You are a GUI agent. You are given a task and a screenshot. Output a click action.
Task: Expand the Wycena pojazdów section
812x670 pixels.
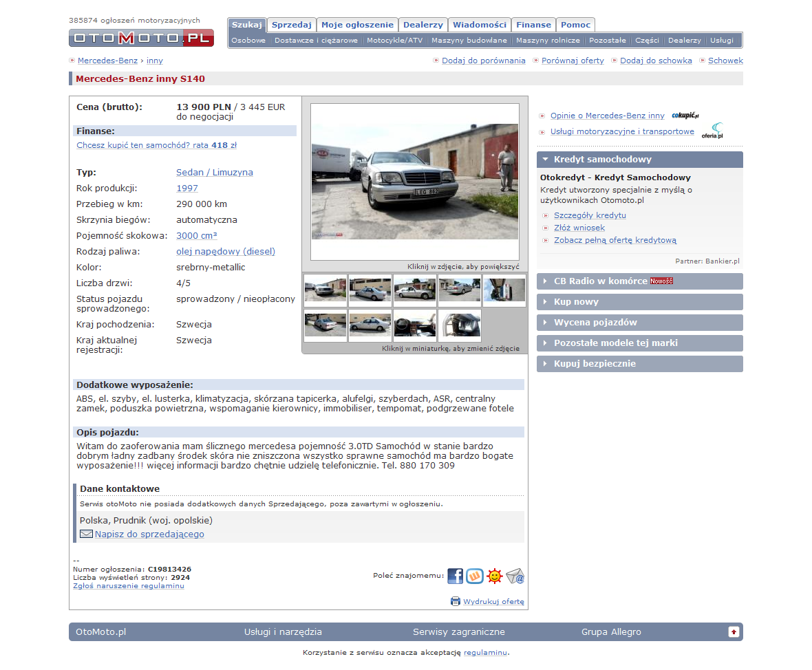[639, 323]
